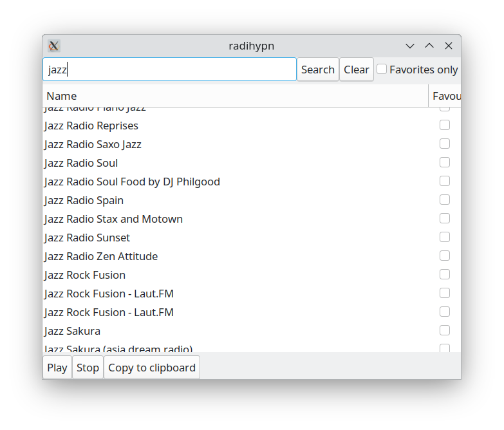Choose the Jazz Radio Stax and Motown row
Screen dimensions: 504x430
[113, 219]
